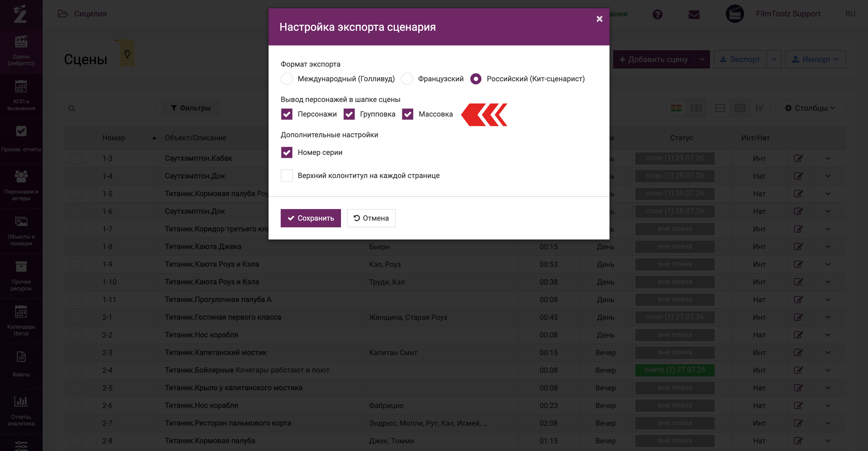The image size is (868, 451).
Task: Open Файлы sidebar section
Action: pos(21,365)
